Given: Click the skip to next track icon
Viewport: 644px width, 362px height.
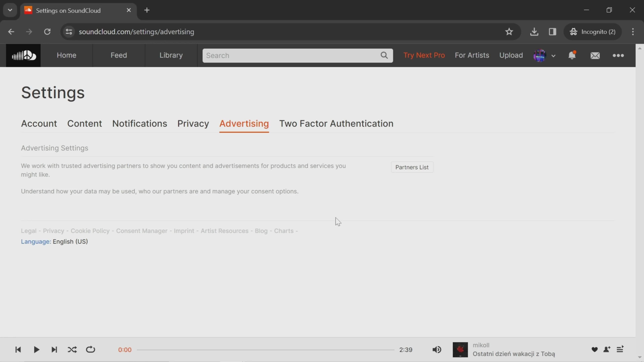Looking at the screenshot, I should pos(54,350).
